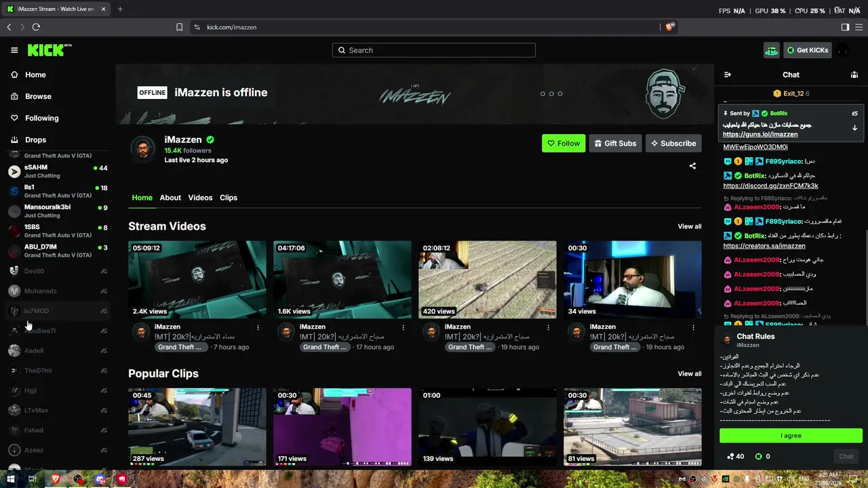Viewport: 868px width, 488px height.
Task: Switch to the Clips tab
Action: tap(229, 198)
